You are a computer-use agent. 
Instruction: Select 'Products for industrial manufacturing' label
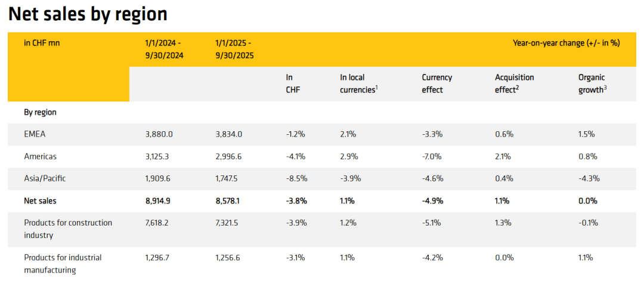point(63,263)
